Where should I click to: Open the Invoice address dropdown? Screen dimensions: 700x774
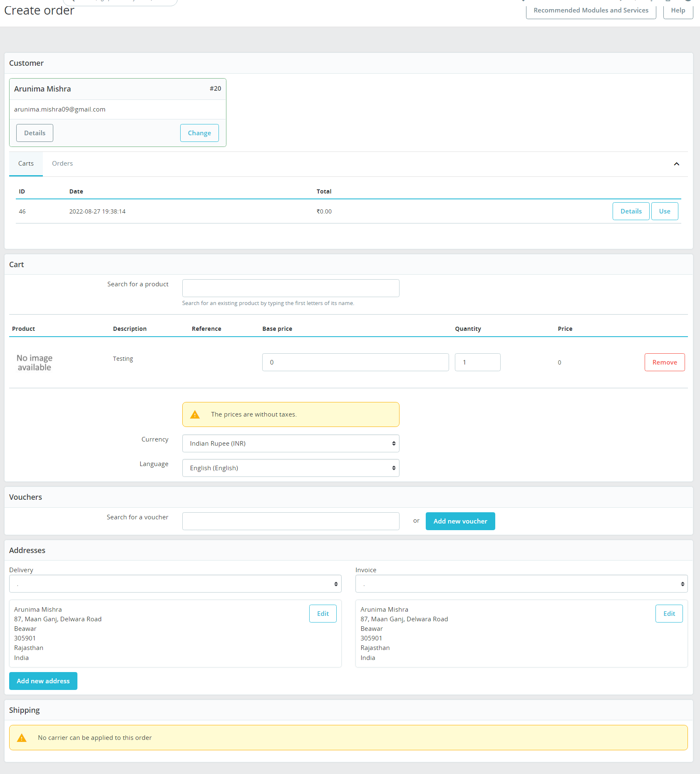click(x=521, y=584)
